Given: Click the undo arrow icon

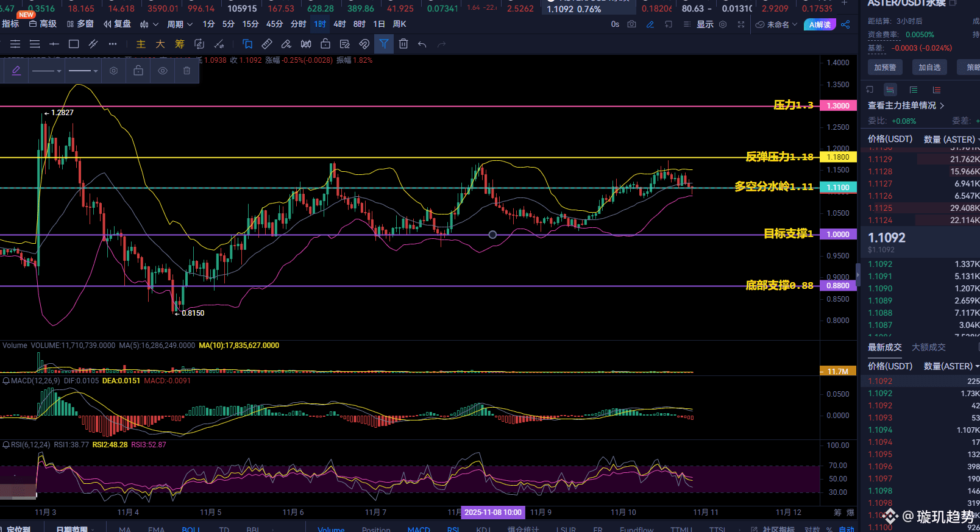Looking at the screenshot, I should (x=422, y=44).
